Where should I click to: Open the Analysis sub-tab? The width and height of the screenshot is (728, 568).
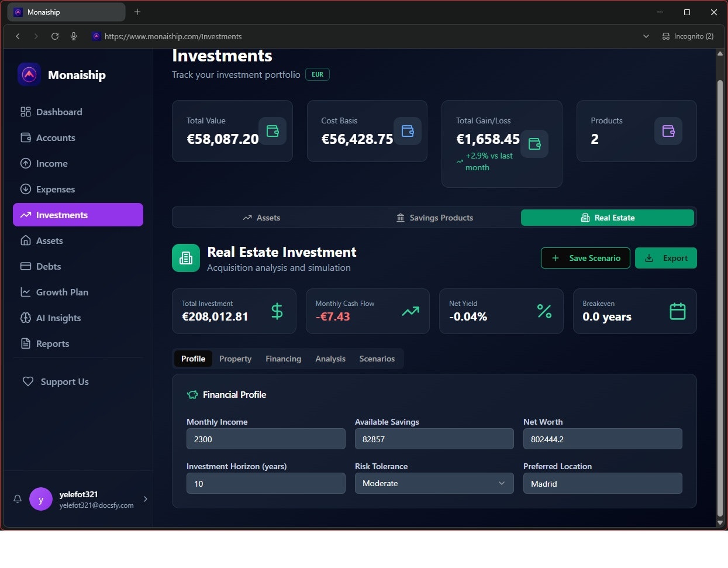[330, 359]
